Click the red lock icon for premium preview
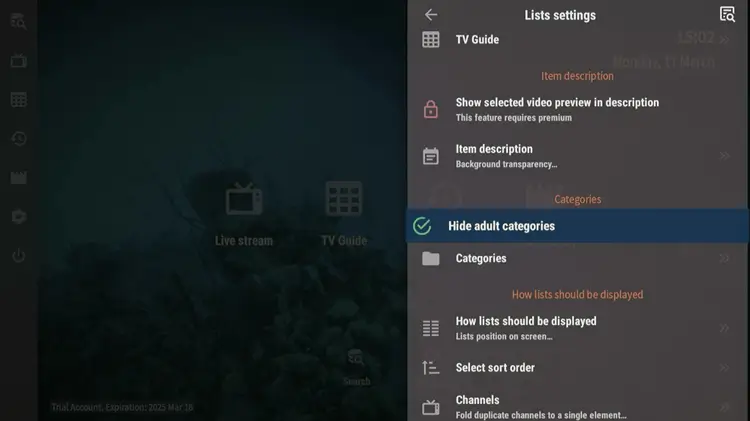This screenshot has width=750, height=421. tap(431, 109)
